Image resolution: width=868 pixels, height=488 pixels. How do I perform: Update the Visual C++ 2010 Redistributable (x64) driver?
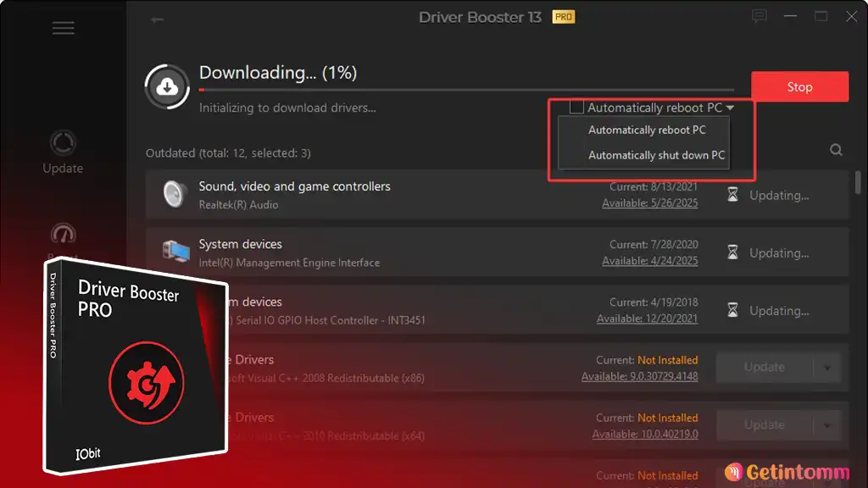764,425
